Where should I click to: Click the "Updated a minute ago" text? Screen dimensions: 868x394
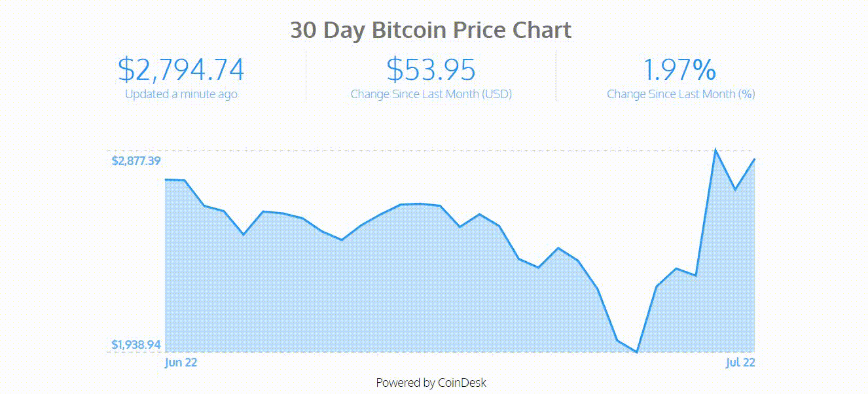click(x=181, y=94)
